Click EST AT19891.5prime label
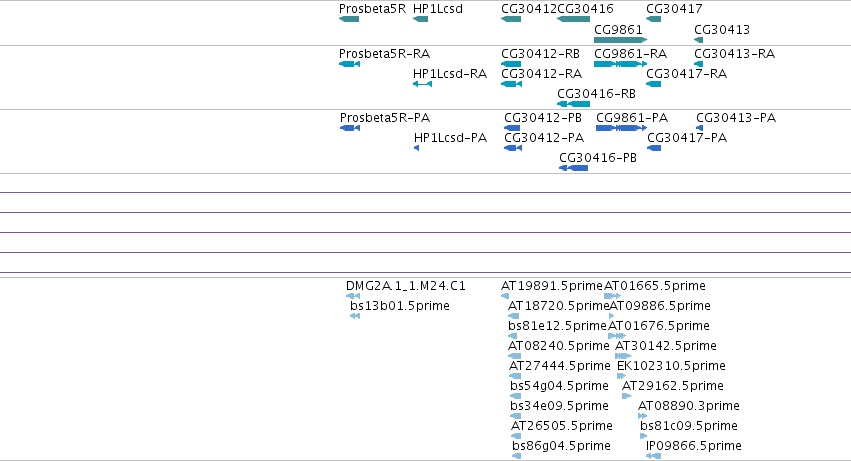The width and height of the screenshot is (851, 461). coord(552,286)
